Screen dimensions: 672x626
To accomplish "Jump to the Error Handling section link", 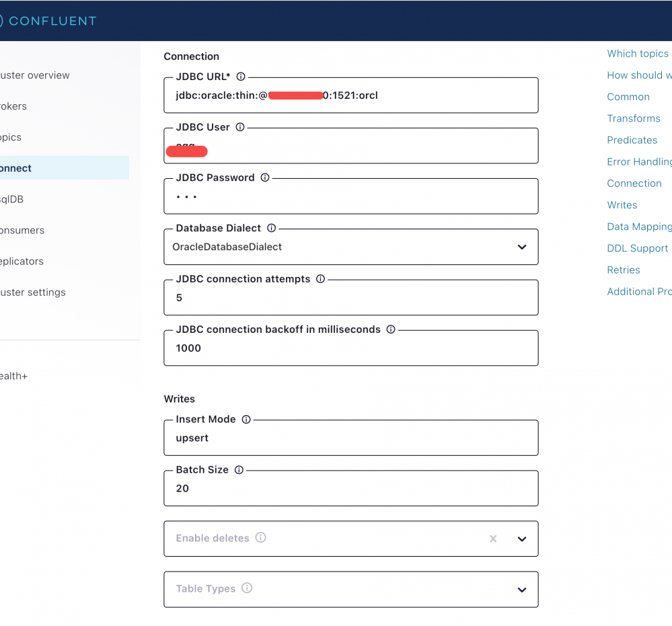I will (639, 161).
